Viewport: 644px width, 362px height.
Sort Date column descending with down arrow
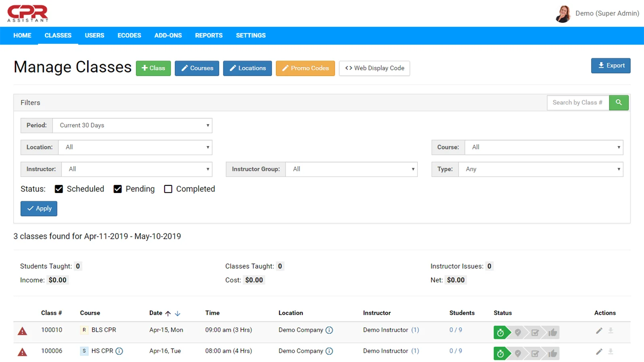coord(178,313)
